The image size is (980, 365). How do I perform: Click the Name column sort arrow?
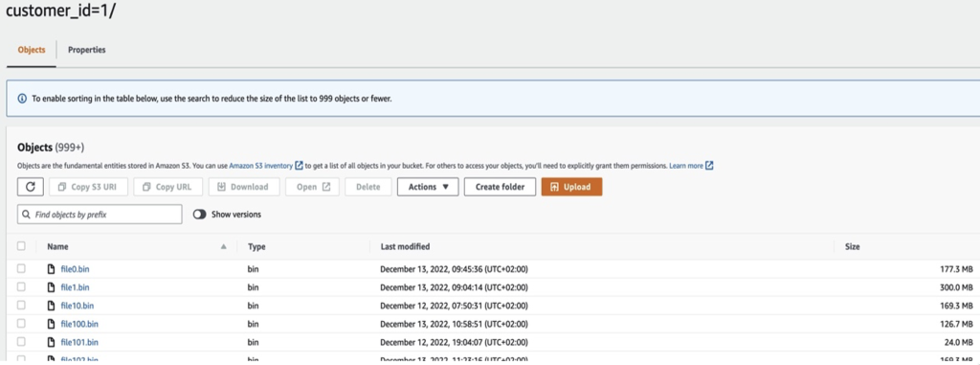pos(223,246)
